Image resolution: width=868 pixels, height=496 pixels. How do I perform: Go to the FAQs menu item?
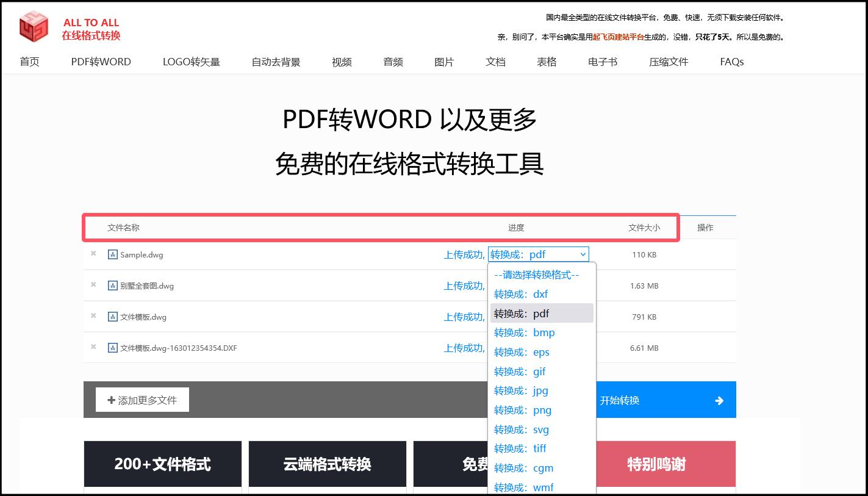point(731,62)
